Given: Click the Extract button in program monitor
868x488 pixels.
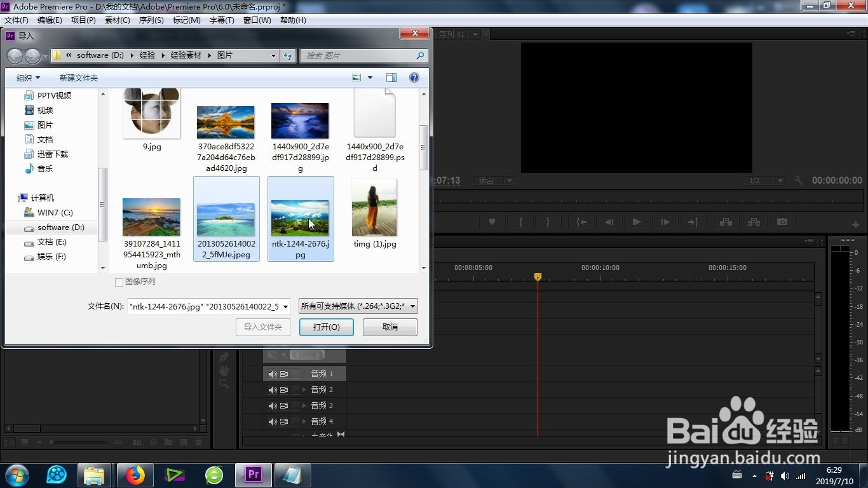Looking at the screenshot, I should (754, 222).
